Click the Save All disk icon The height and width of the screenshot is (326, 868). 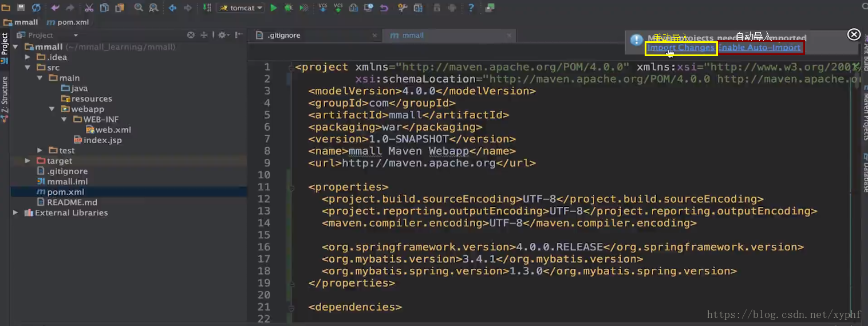tap(21, 8)
